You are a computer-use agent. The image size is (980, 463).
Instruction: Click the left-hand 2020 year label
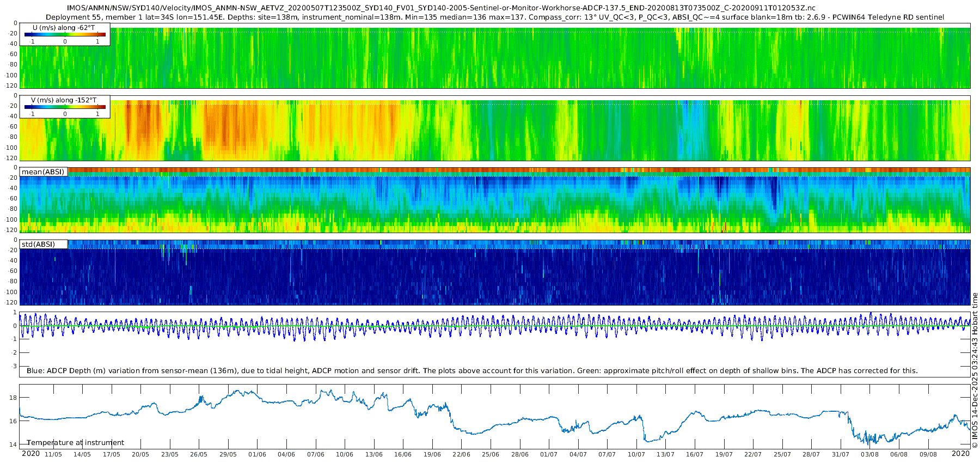[x=30, y=454]
